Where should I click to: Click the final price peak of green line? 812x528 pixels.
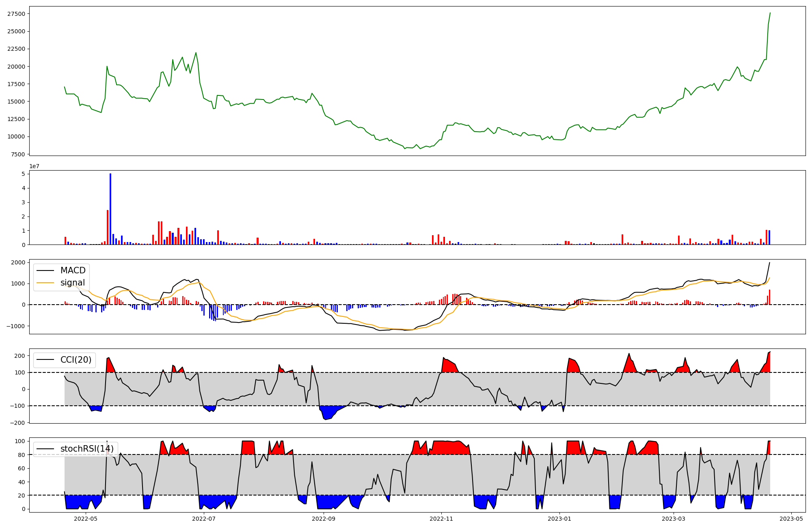pyautogui.click(x=770, y=13)
